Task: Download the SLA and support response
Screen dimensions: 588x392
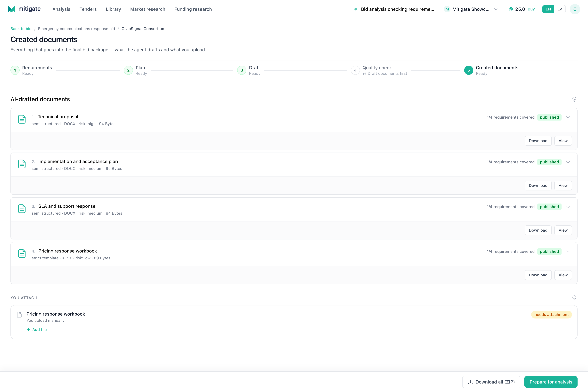Action: [538, 230]
